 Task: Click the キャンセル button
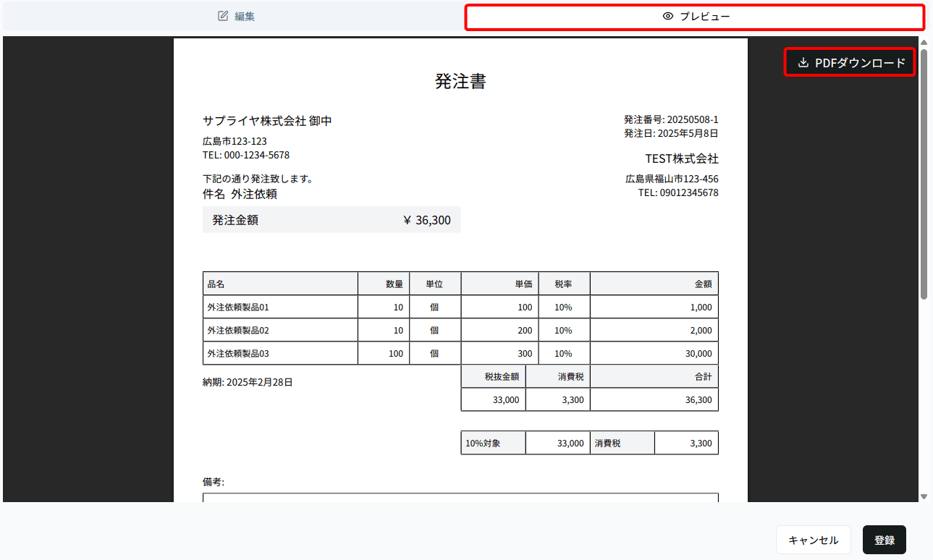click(x=813, y=540)
